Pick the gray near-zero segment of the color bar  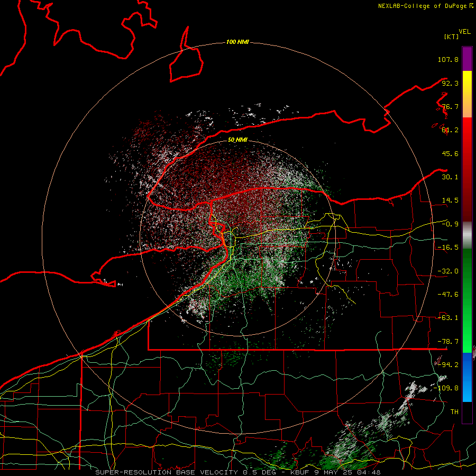[467, 235]
